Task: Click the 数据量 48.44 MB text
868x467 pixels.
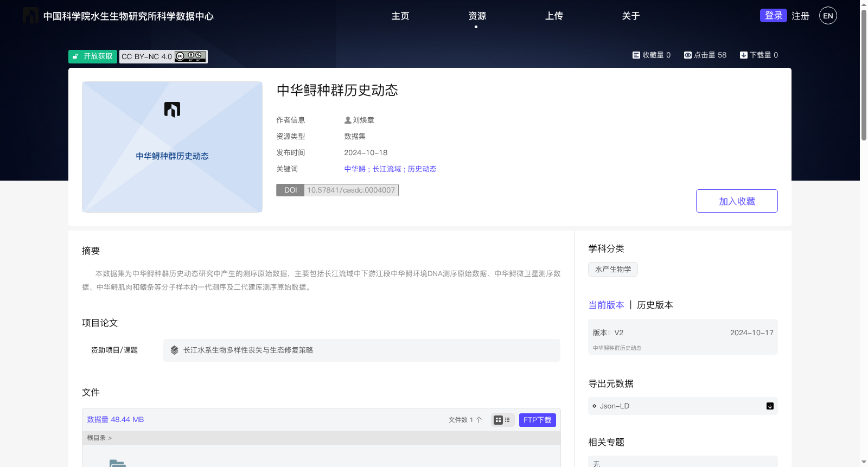Action: pyautogui.click(x=116, y=420)
